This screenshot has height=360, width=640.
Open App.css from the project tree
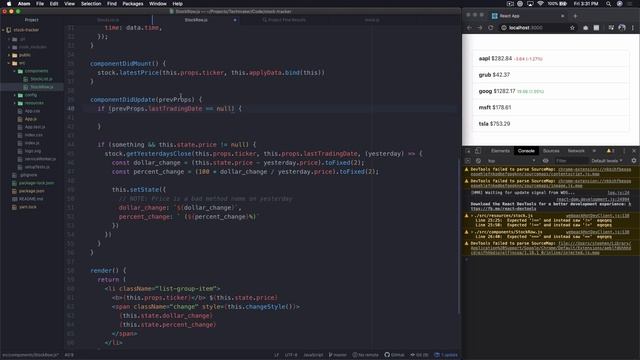pos(29,111)
